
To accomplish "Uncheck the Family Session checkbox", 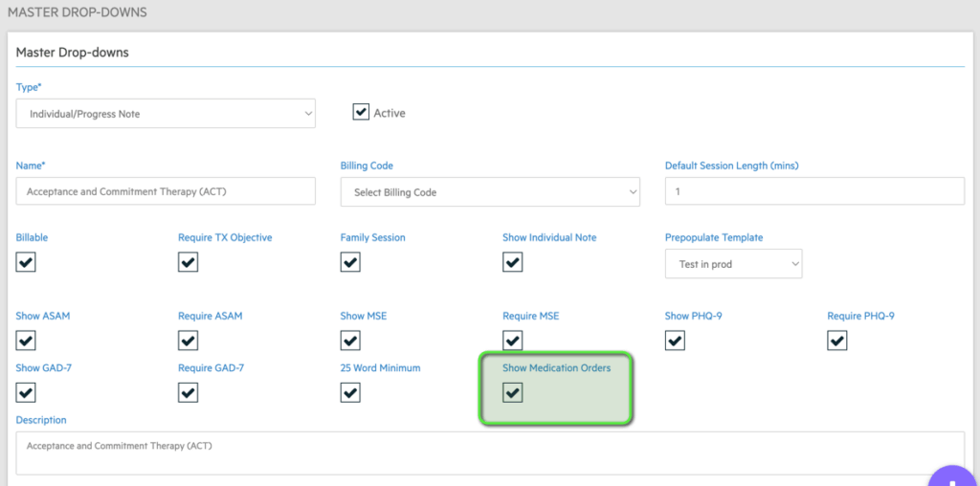I will pos(350,262).
